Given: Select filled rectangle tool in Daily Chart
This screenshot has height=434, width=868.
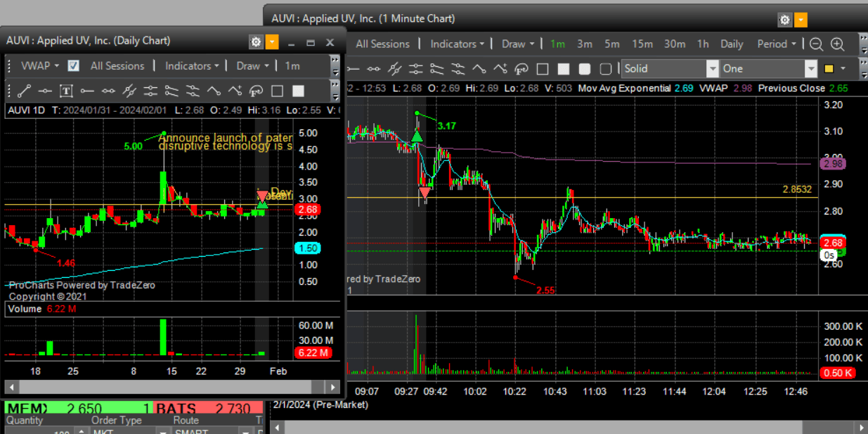Looking at the screenshot, I should (298, 91).
